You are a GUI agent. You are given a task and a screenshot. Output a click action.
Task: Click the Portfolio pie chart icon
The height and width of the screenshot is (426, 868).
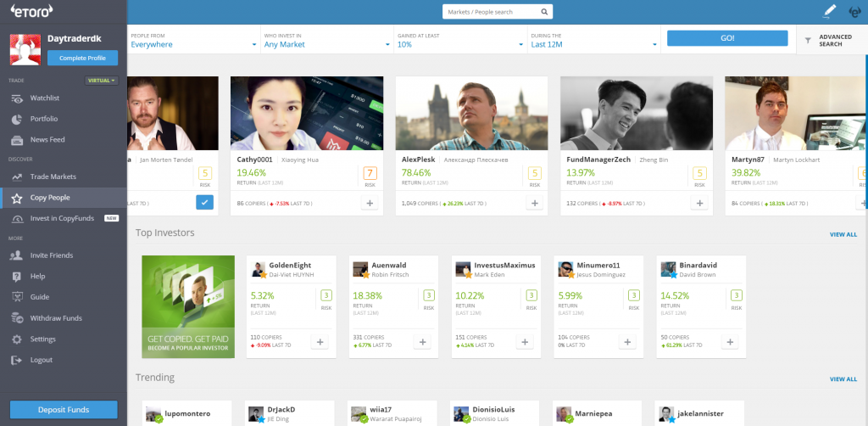(17, 119)
